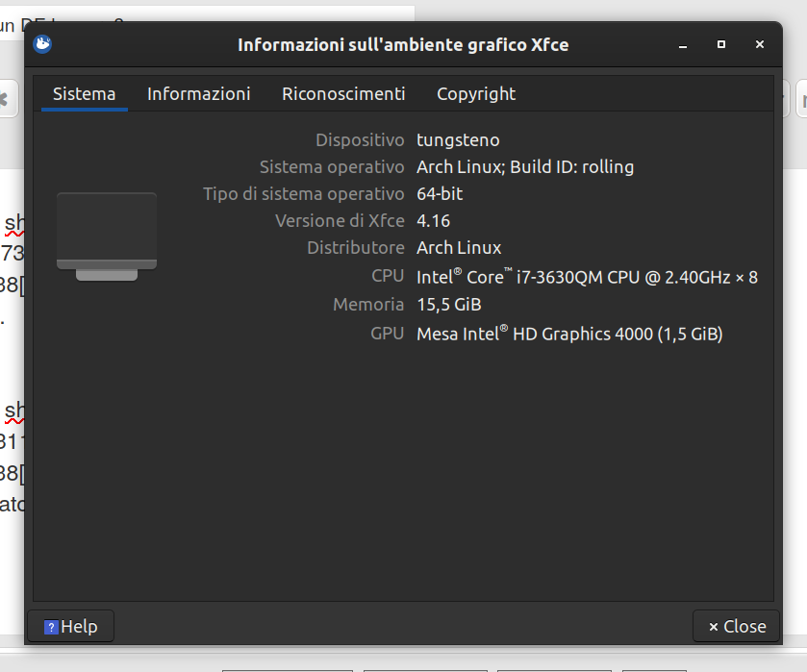Switch to the Sistema tab
The image size is (807, 672).
pos(85,94)
